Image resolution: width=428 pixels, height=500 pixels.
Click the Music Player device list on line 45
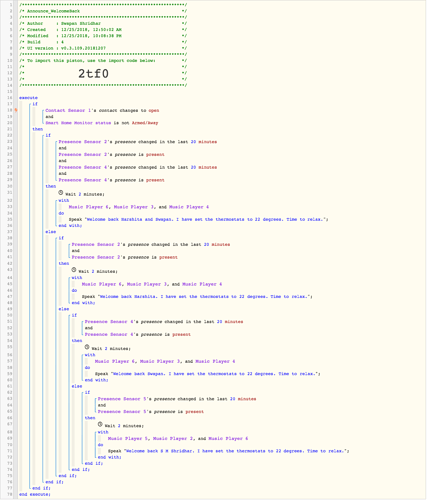(152, 284)
